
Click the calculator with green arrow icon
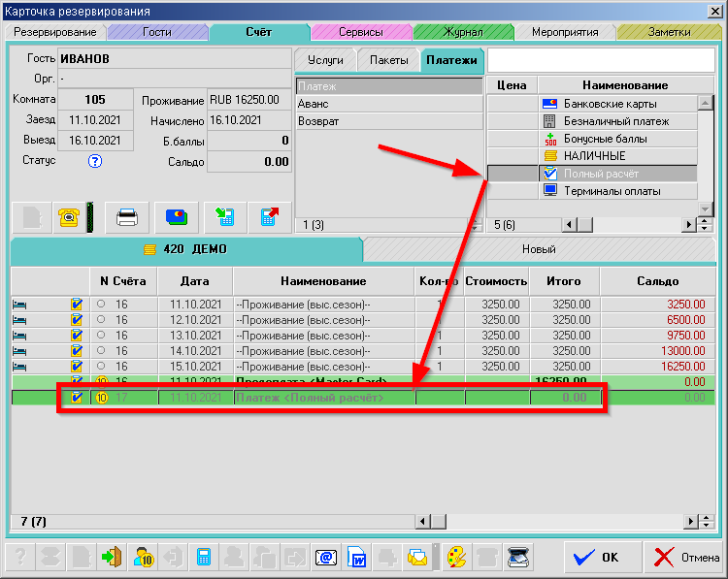(x=223, y=217)
